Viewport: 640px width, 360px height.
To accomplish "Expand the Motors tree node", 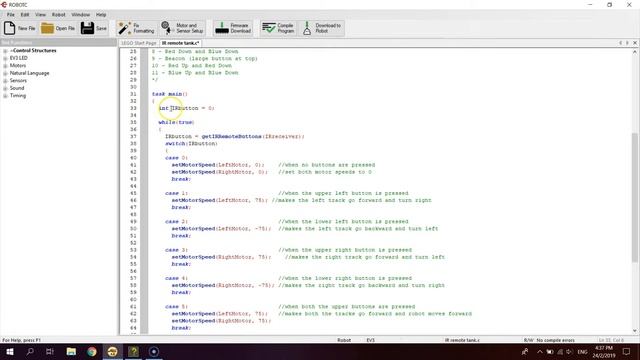I will (x=5, y=66).
